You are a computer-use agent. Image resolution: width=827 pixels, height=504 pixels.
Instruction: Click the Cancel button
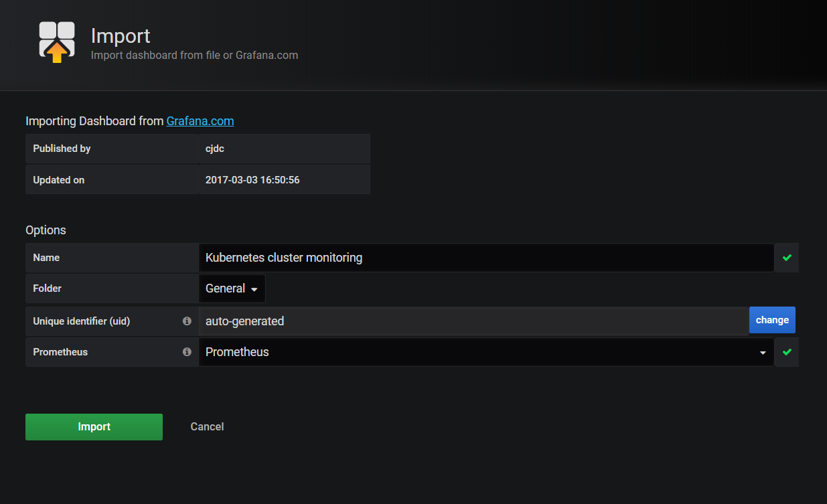207,427
